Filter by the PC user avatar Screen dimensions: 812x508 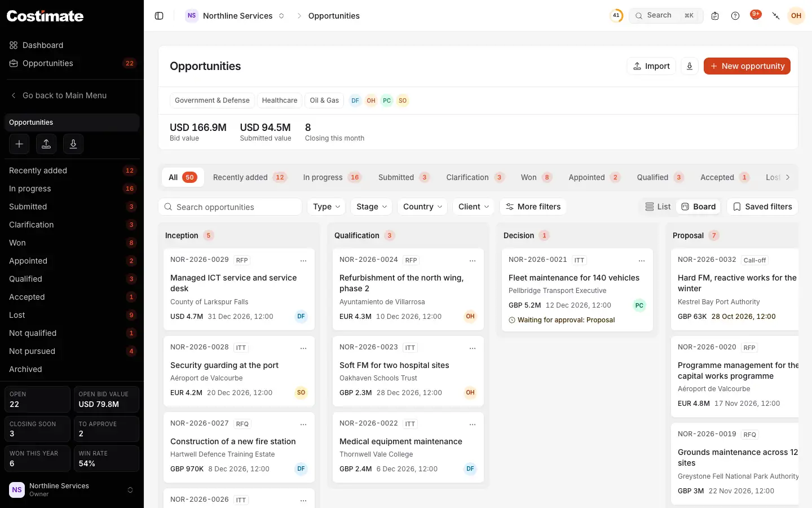pyautogui.click(x=387, y=100)
